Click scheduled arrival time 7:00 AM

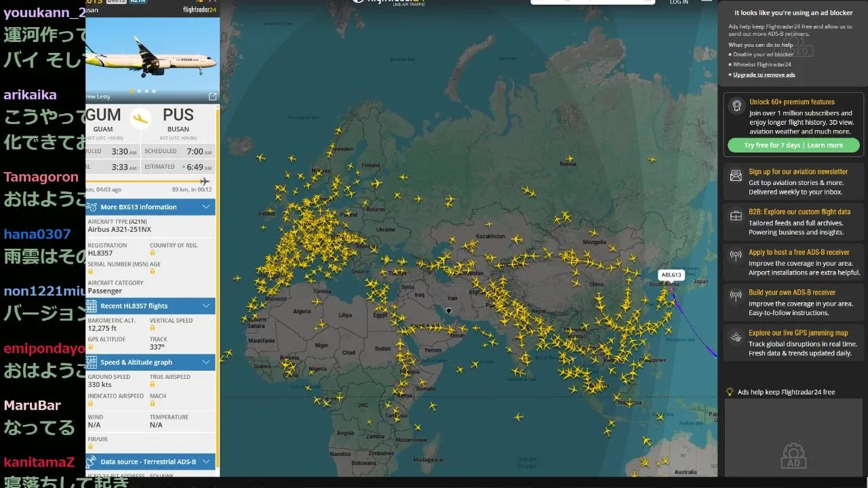point(199,152)
